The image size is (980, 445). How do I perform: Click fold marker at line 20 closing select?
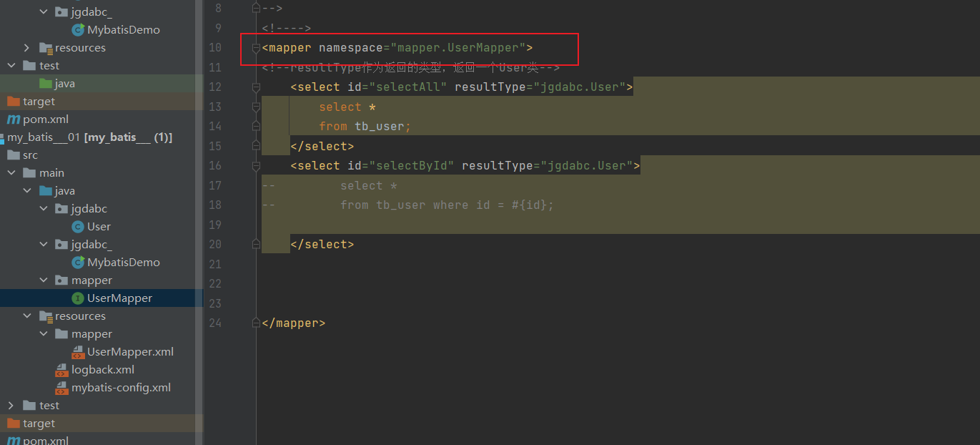tap(256, 245)
